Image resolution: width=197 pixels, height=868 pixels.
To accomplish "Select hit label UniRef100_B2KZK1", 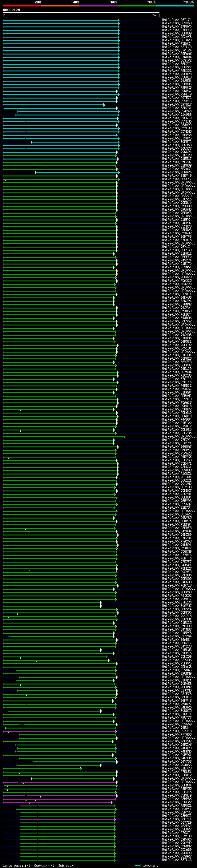I will tap(177, 108).
